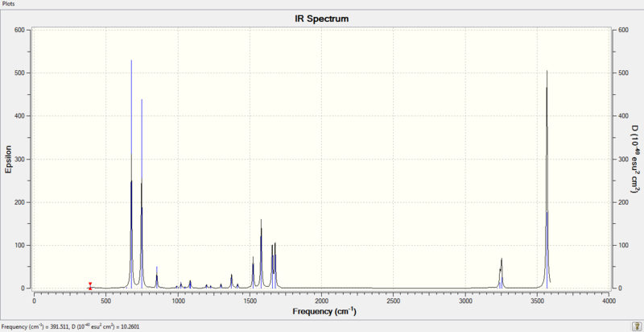Click the 400 tick label on Epsilon axis
Image resolution: width=644 pixels, height=332 pixels.
pos(19,116)
